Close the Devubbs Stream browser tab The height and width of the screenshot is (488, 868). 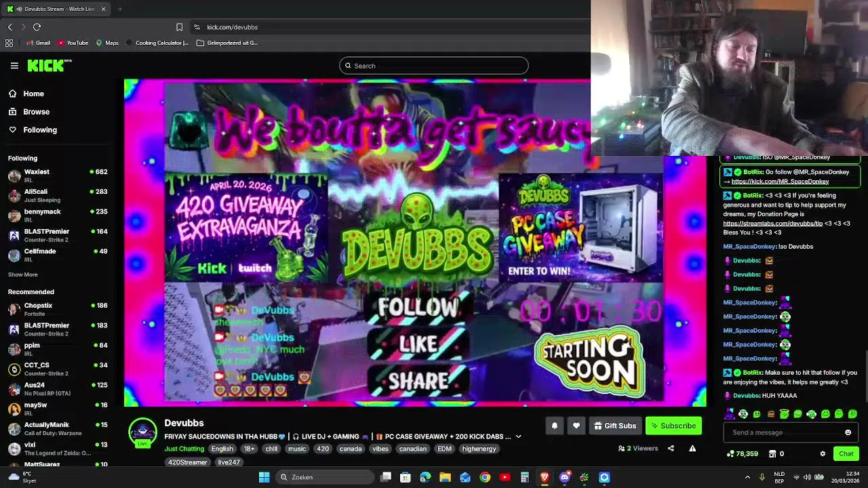[x=103, y=9]
